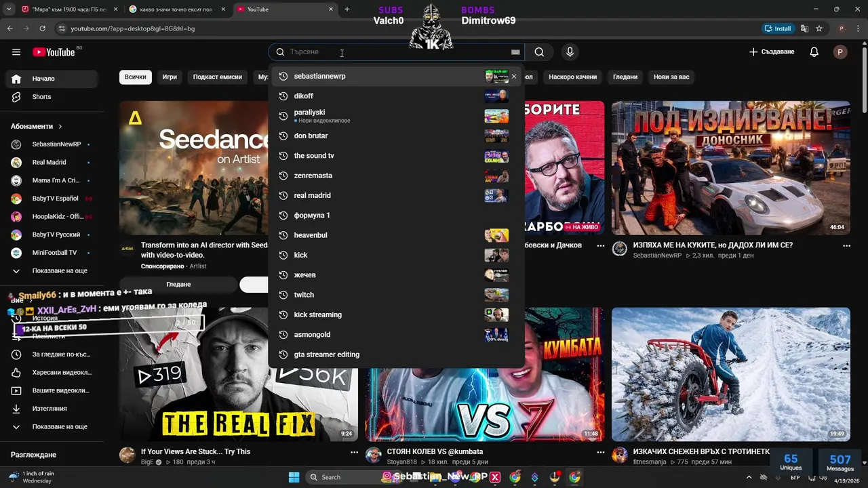Click the translate page icon in address bar

[804, 28]
